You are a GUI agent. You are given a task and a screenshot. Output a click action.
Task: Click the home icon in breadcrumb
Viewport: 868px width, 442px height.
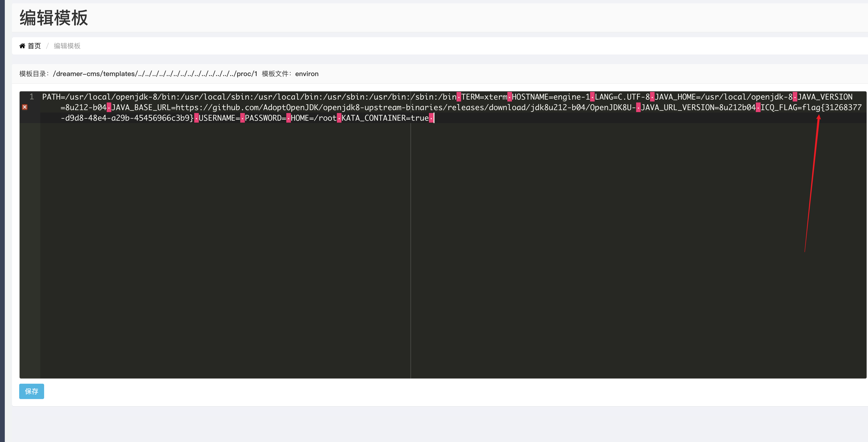(22, 46)
